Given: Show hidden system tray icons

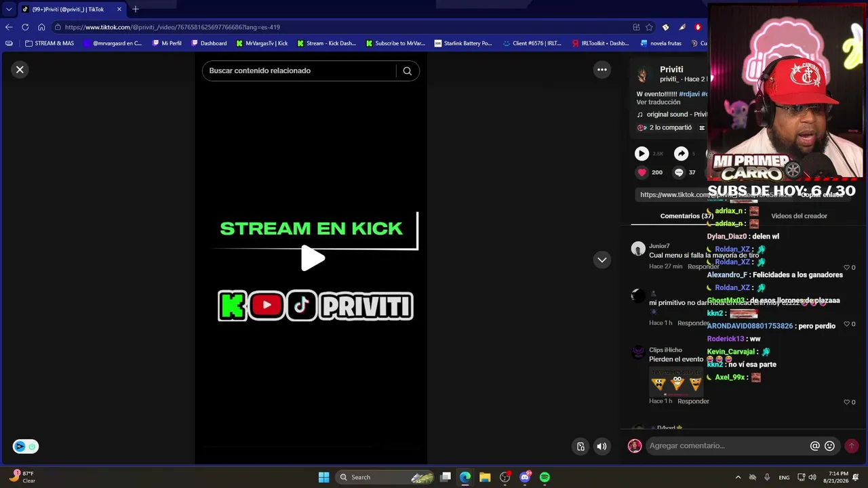Looking at the screenshot, I should click(x=738, y=477).
